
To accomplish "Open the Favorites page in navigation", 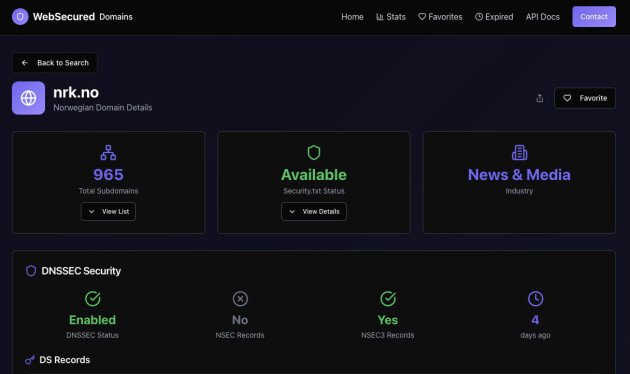I will 440,17.
